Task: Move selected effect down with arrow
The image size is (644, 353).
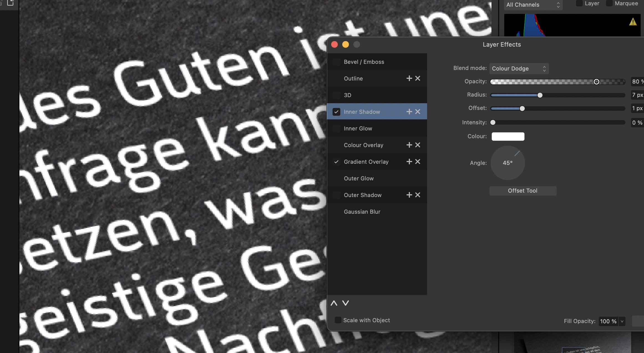Action: (346, 303)
